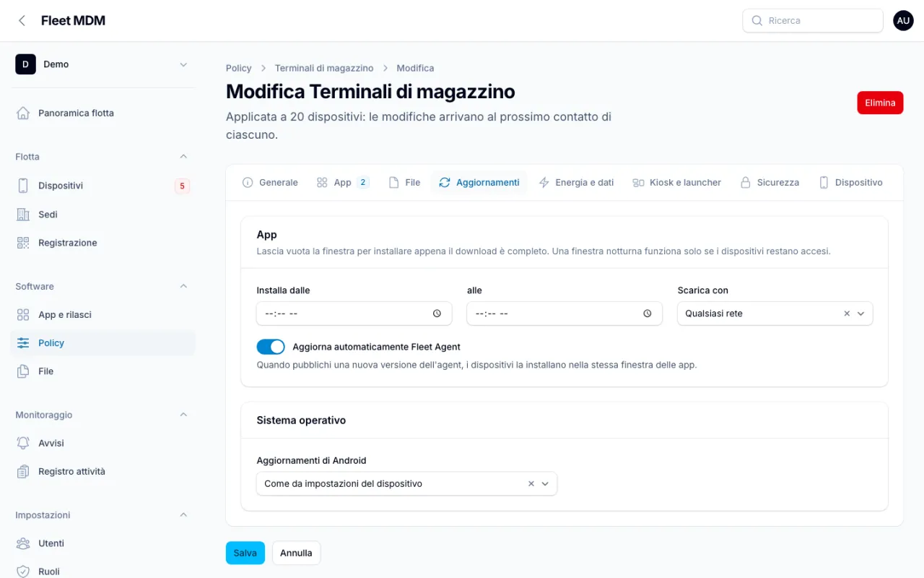Open the AU user avatar menu
Screen dimensions: 924x578
903,20
